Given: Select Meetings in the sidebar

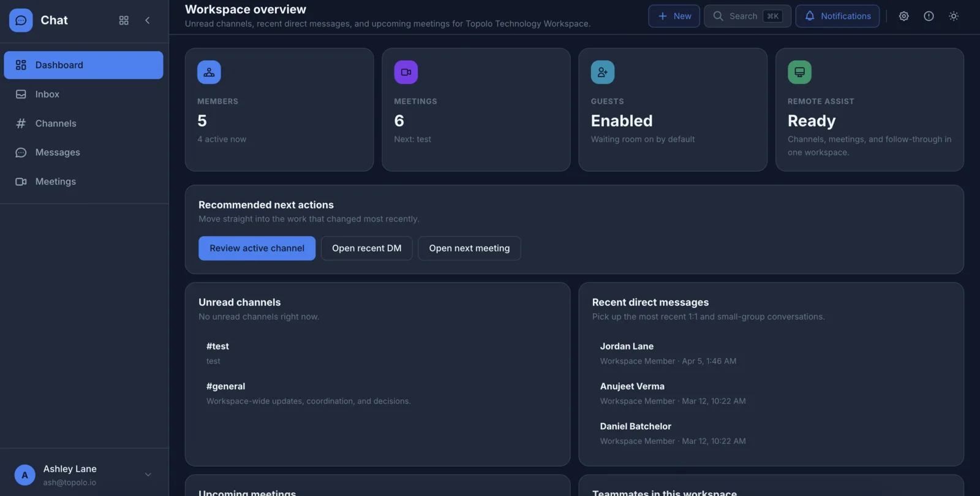Looking at the screenshot, I should (55, 181).
